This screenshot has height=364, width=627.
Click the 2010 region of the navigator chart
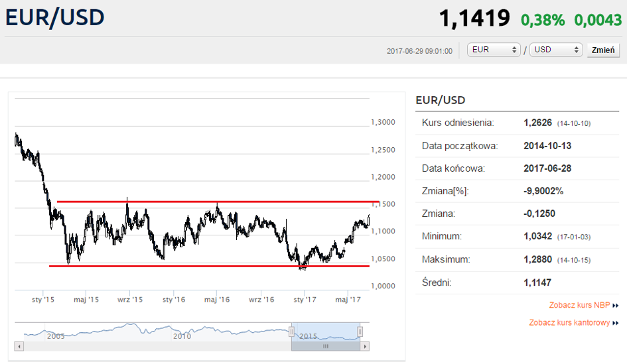coord(182,336)
